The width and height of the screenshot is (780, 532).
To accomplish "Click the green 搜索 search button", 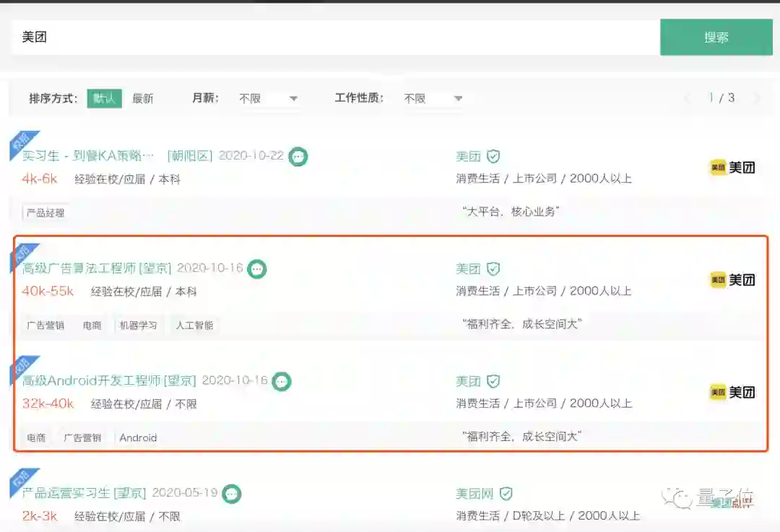I will coord(716,38).
